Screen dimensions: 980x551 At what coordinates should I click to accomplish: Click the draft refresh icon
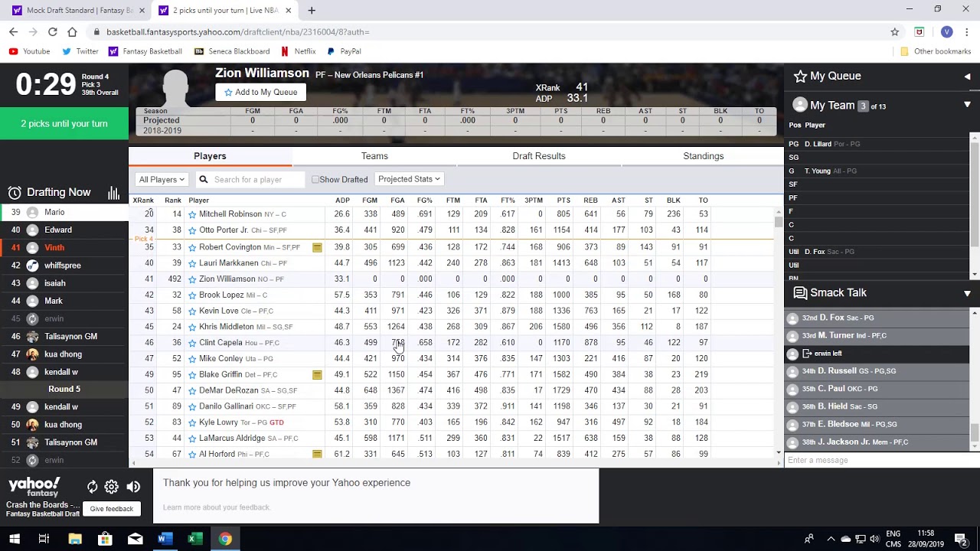[93, 487]
